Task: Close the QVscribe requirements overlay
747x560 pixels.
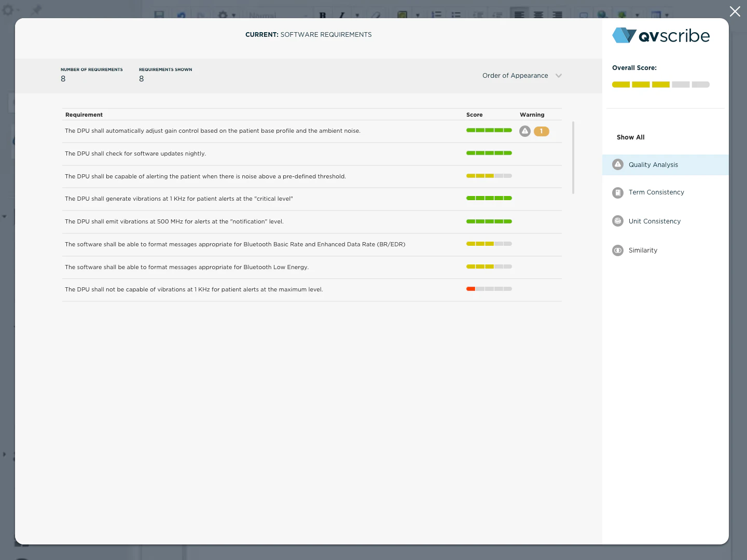Action: (x=735, y=11)
